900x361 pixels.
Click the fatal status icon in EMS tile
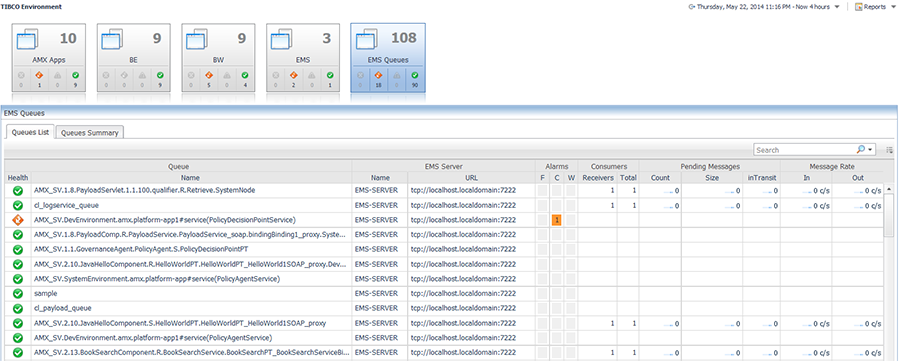(x=276, y=75)
